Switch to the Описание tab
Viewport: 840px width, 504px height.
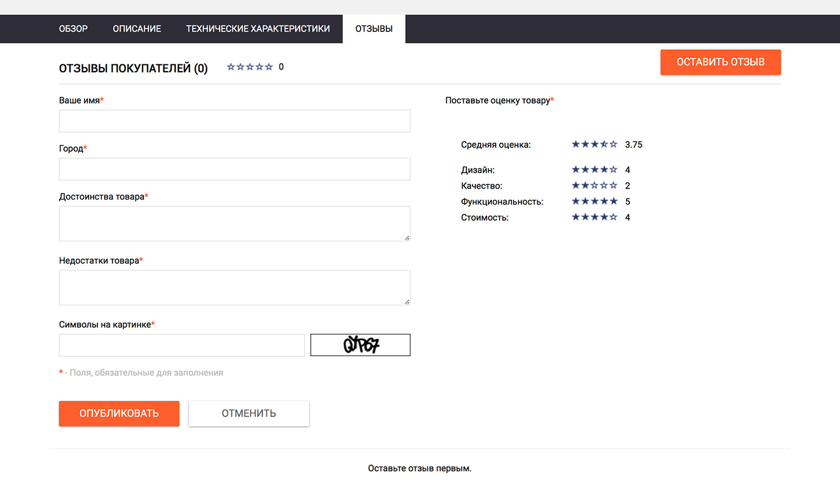coord(137,29)
